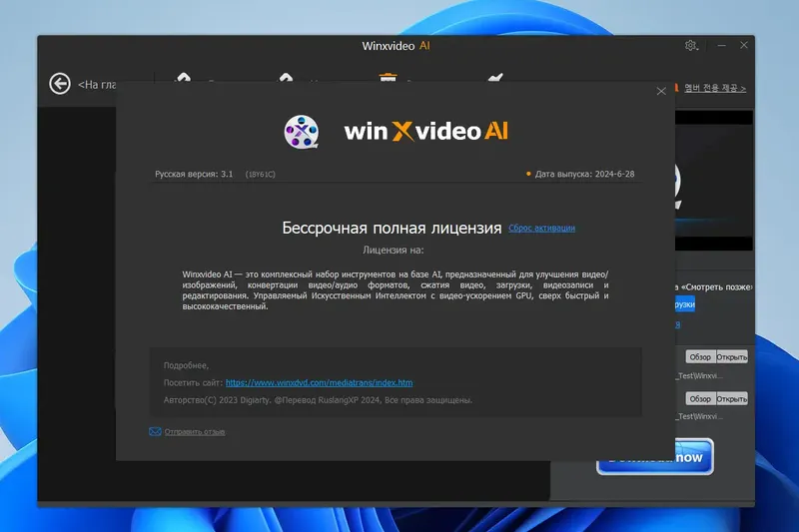799x532 pixels.
Task: Click the description paragraph starting 'Winxvideo AI —'
Action: [396, 290]
